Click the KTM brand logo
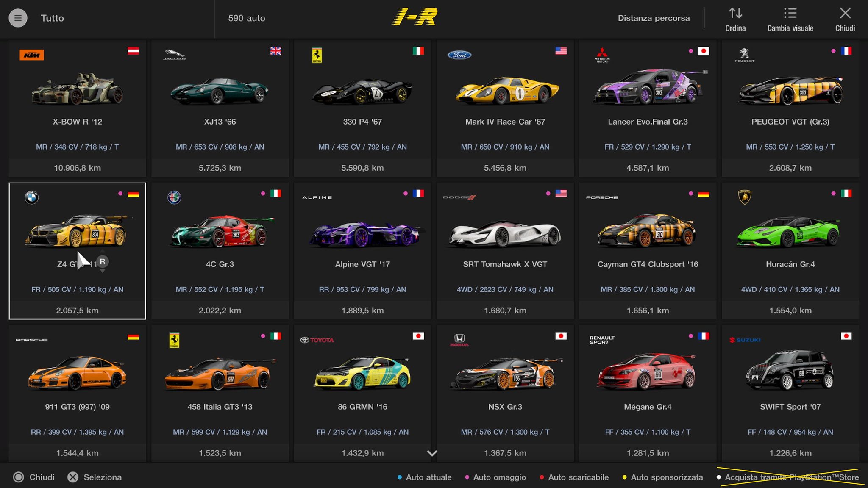 pyautogui.click(x=31, y=55)
